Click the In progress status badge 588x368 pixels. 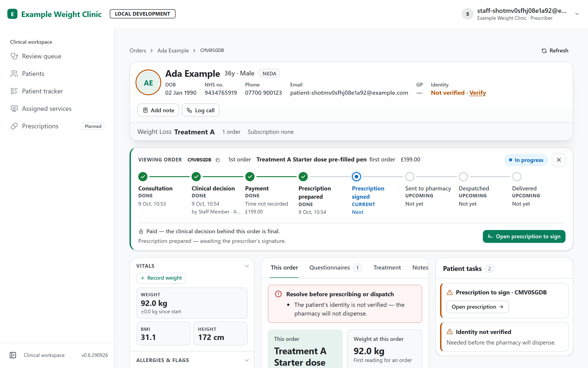526,160
